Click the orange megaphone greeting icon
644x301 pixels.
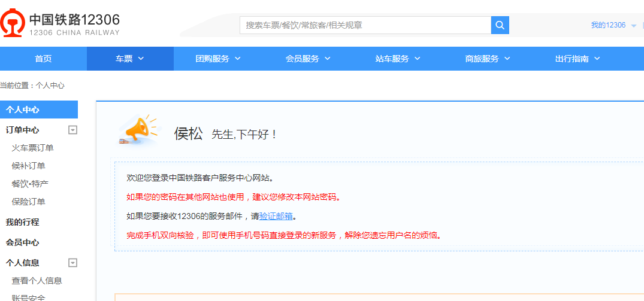[138, 130]
